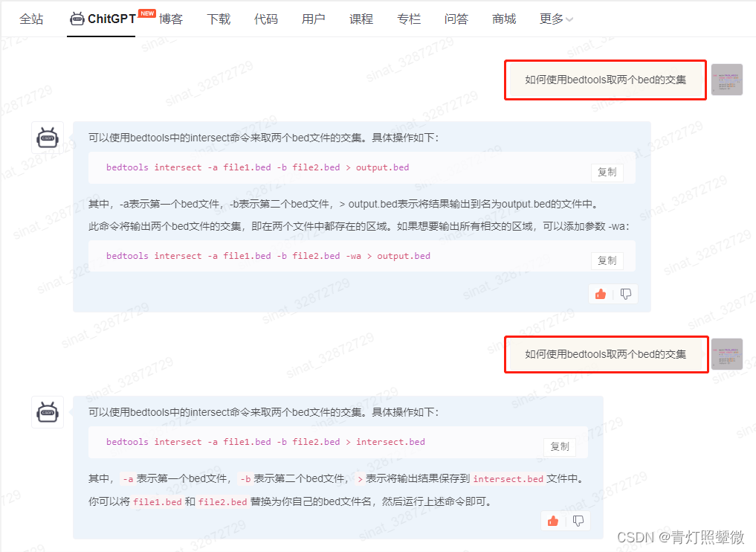Click the red-boxed question 如何使用bedtools取两个bed的交集
Image resolution: width=756 pixels, height=552 pixels.
point(605,80)
